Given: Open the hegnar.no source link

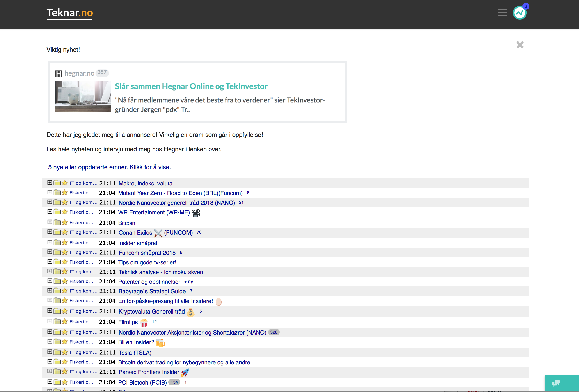Looking at the screenshot, I should click(x=79, y=73).
